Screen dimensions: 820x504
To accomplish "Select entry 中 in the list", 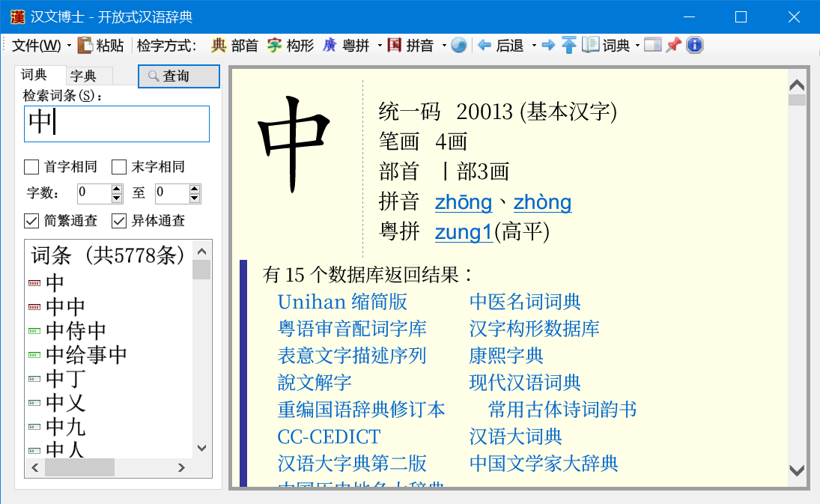I will tap(55, 283).
